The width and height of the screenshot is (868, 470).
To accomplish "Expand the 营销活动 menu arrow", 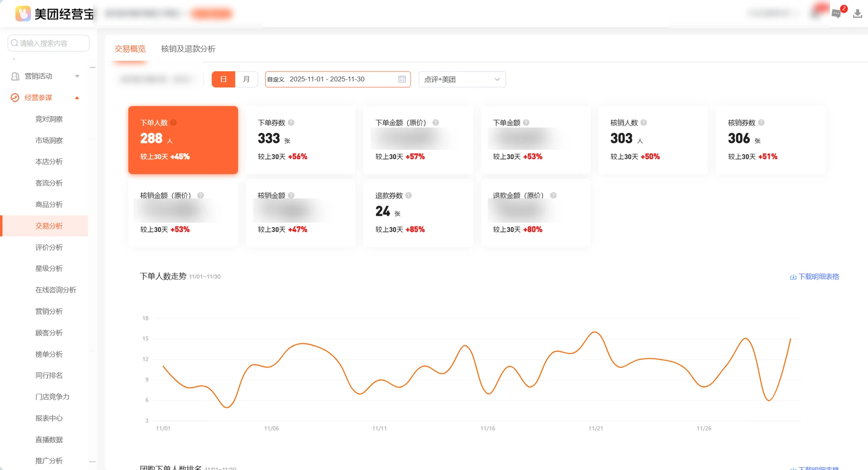I will (77, 76).
